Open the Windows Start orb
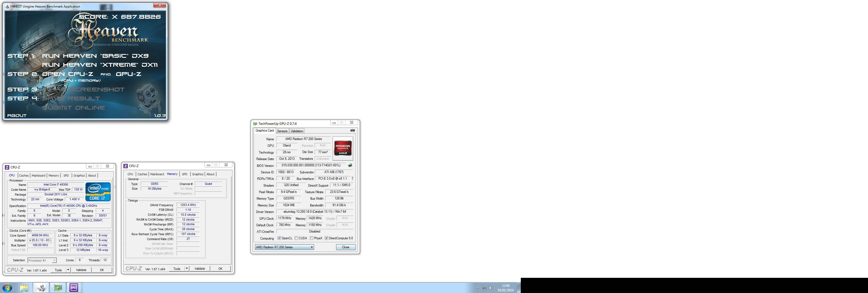Viewport: 868px width, 293px height. click(x=7, y=288)
